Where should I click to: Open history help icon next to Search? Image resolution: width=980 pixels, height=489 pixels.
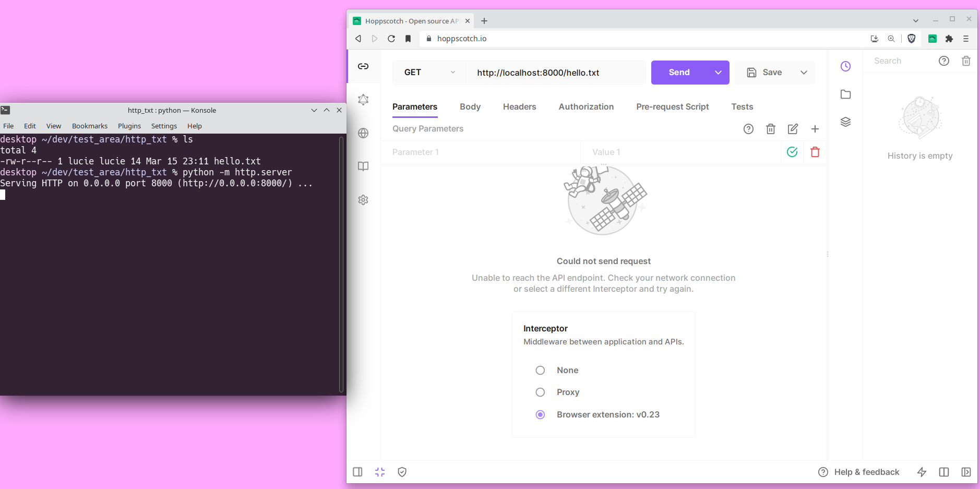(x=944, y=61)
